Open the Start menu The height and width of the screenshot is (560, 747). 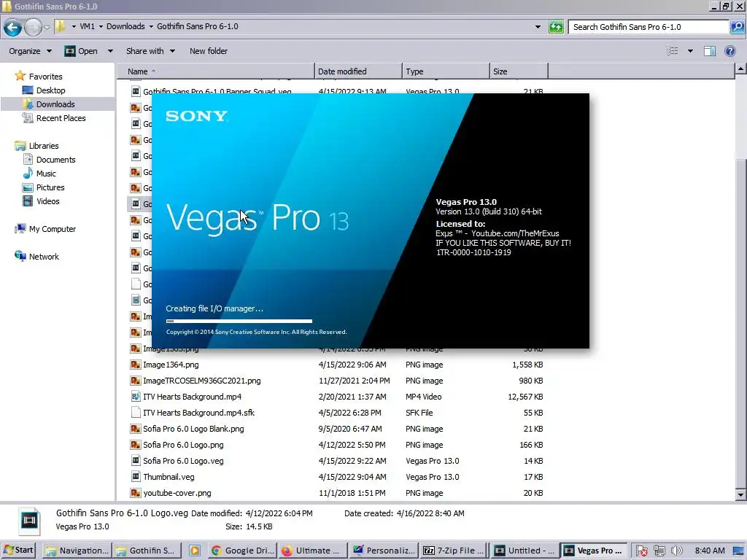(18, 551)
